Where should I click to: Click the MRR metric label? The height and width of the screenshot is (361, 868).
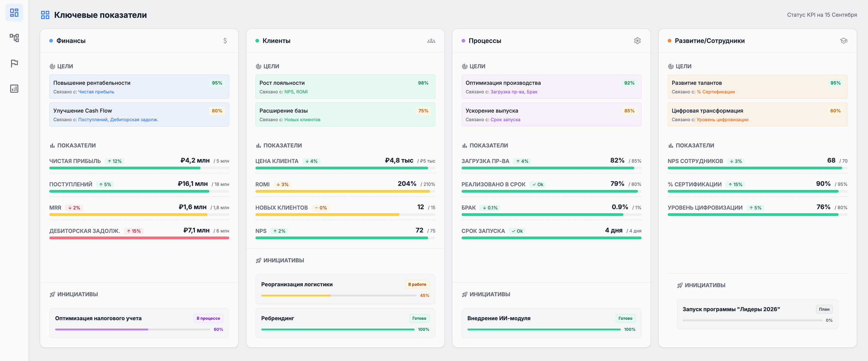click(55, 207)
